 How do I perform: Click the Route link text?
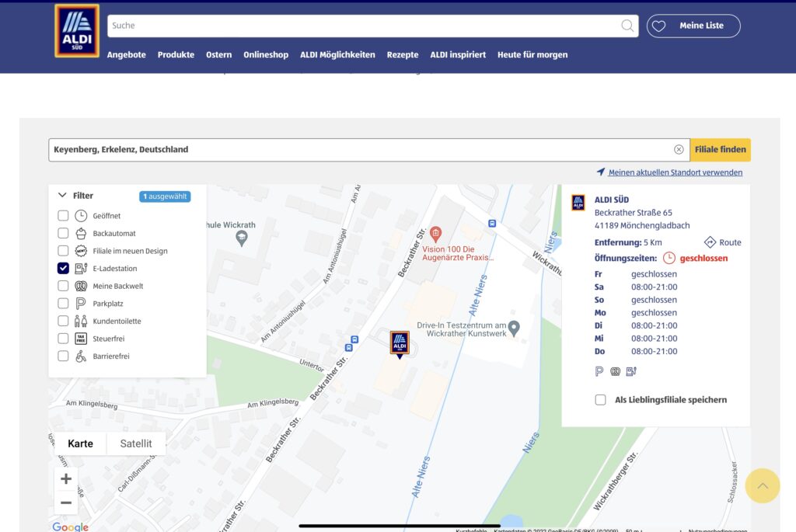(x=730, y=242)
